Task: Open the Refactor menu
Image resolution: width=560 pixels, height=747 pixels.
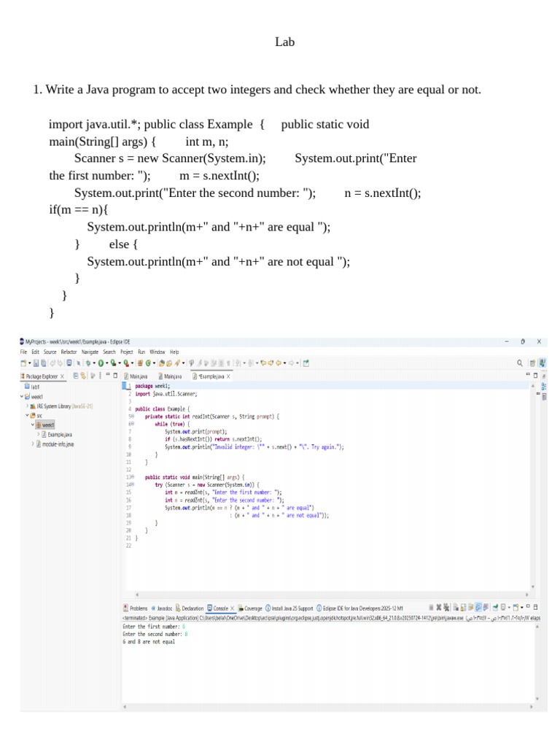Action: [69, 352]
